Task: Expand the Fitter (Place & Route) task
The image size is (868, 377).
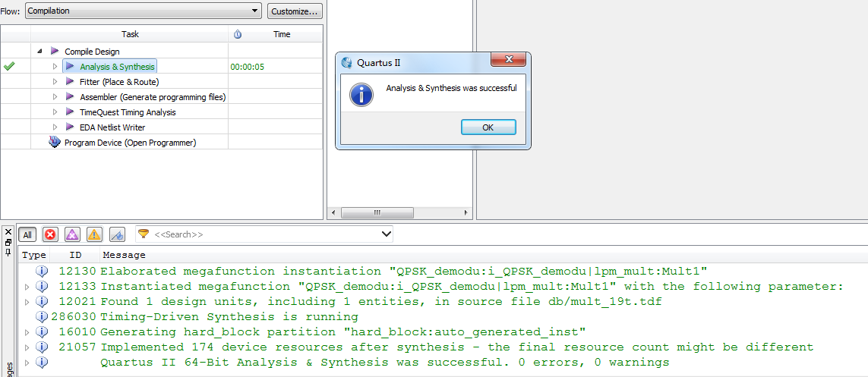Action: click(55, 81)
